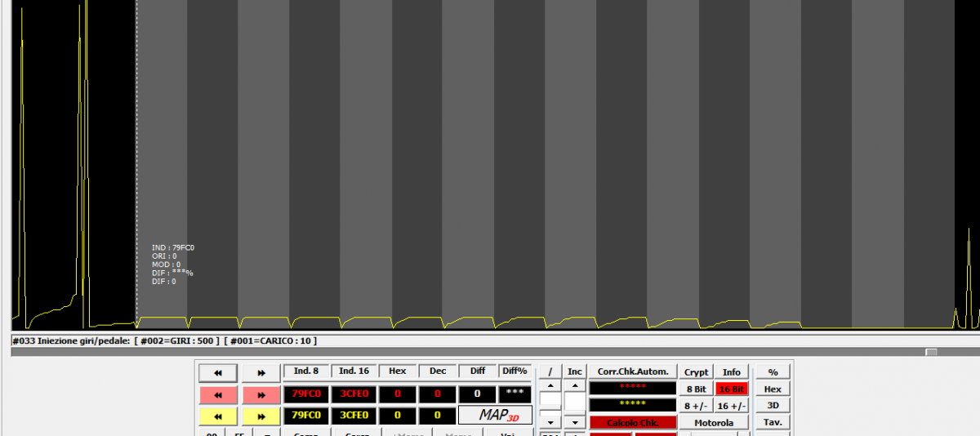Click the white fast-forward arrow button
Image resolution: width=980 pixels, height=436 pixels.
coord(261,372)
